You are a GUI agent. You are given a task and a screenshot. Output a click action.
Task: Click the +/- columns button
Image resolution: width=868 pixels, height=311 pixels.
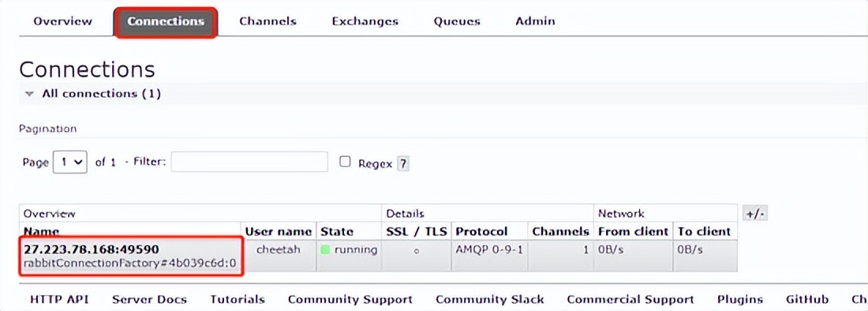click(x=754, y=214)
